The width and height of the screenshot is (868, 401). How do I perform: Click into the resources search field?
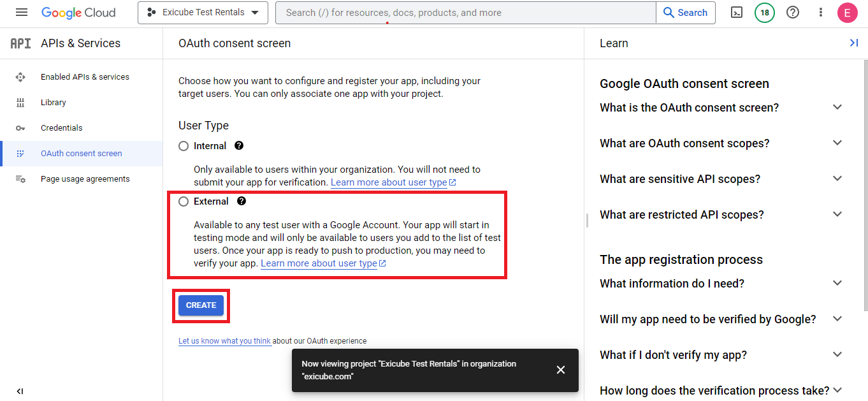point(465,13)
